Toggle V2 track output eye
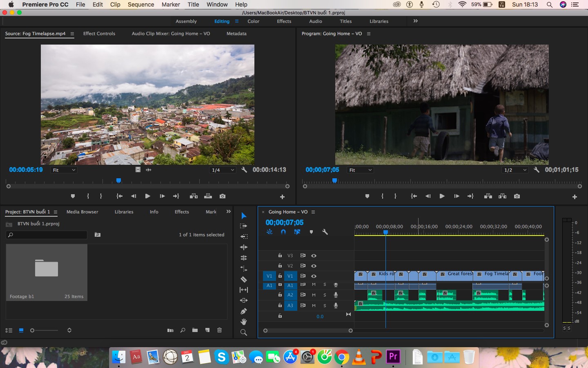The width and height of the screenshot is (588, 368). (314, 266)
